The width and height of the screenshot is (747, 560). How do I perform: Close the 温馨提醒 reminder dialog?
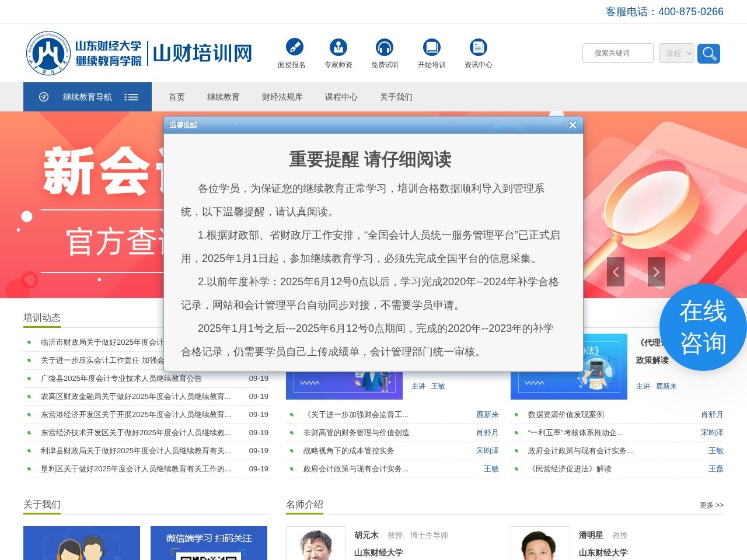click(x=573, y=125)
